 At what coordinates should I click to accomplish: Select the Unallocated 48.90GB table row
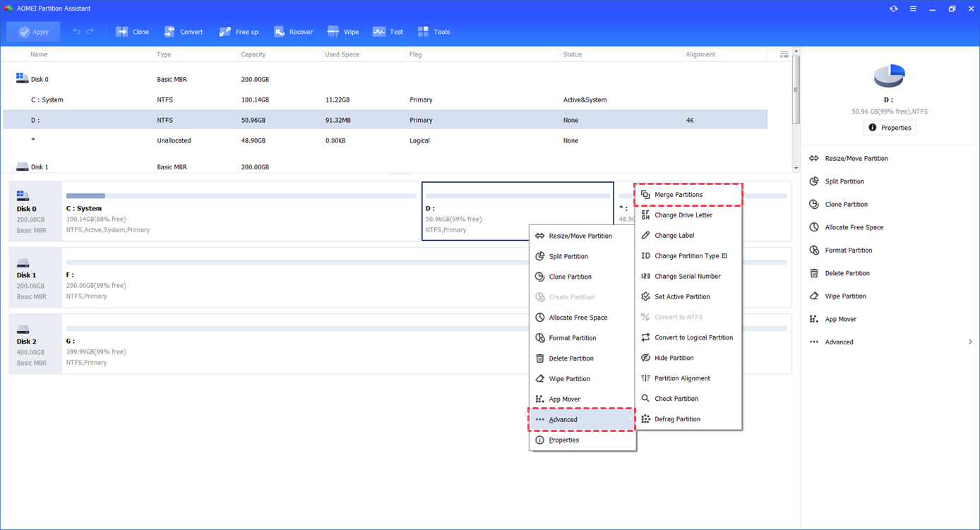(385, 140)
